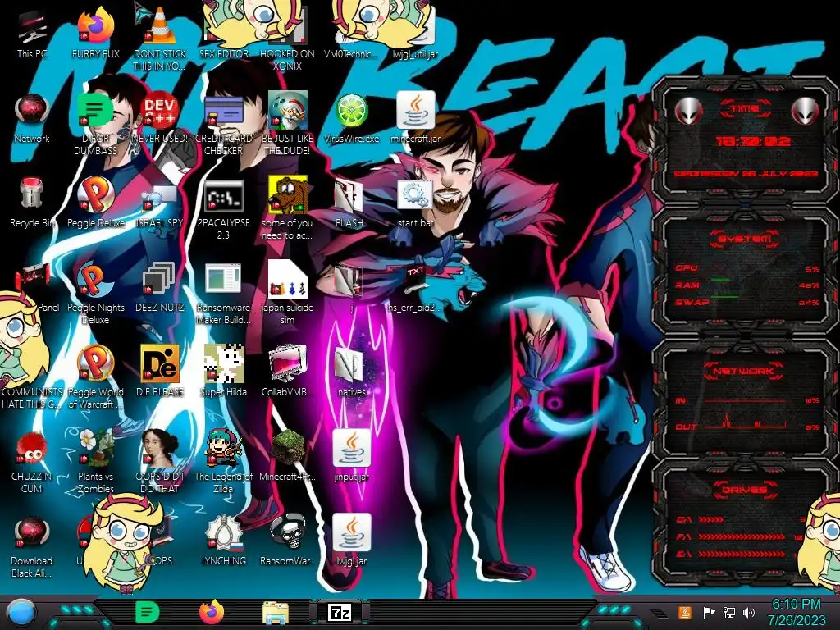Click the right Alienware head gadget icon
The height and width of the screenshot is (630, 840).
(x=806, y=111)
